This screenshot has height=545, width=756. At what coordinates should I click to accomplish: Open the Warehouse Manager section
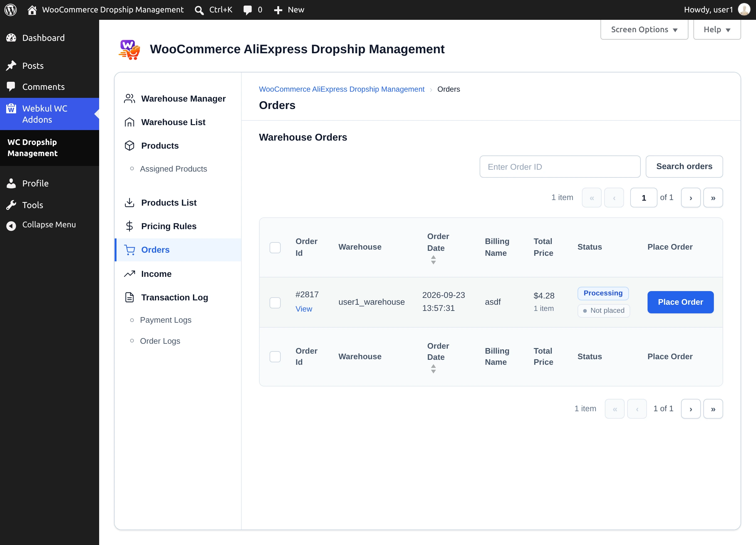[178, 98]
